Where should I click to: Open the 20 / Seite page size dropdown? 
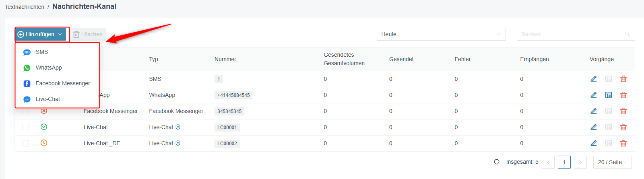(612, 162)
